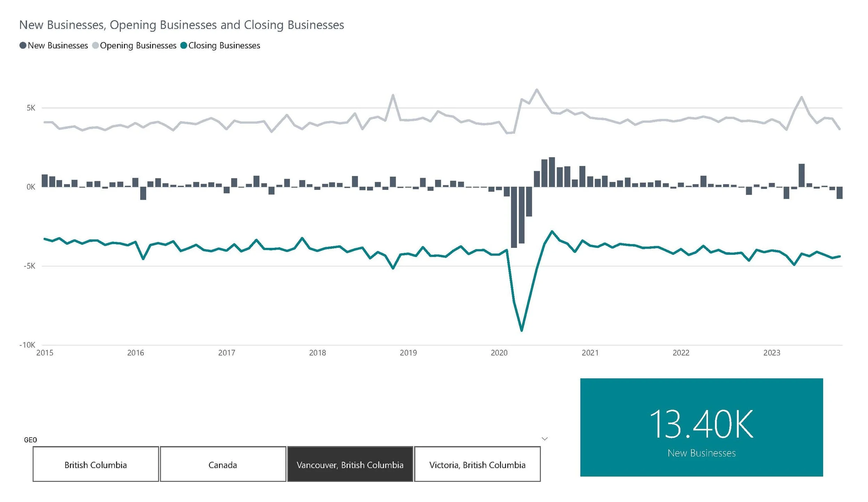Image resolution: width=868 pixels, height=502 pixels.
Task: Click the Opening Businesses legend marker
Action: (x=95, y=45)
